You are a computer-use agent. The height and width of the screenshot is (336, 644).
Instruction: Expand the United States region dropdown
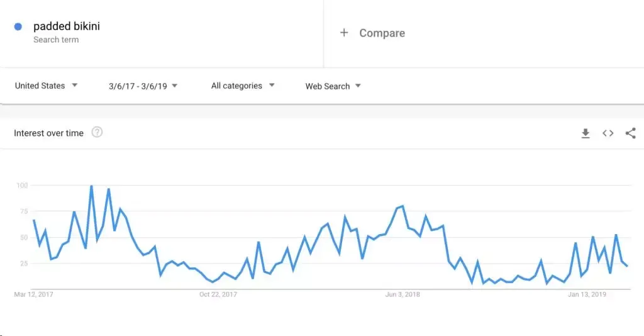[46, 86]
